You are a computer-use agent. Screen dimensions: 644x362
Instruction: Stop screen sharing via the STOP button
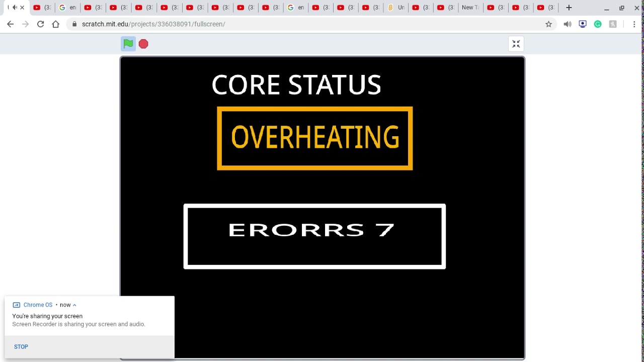pos(21,347)
